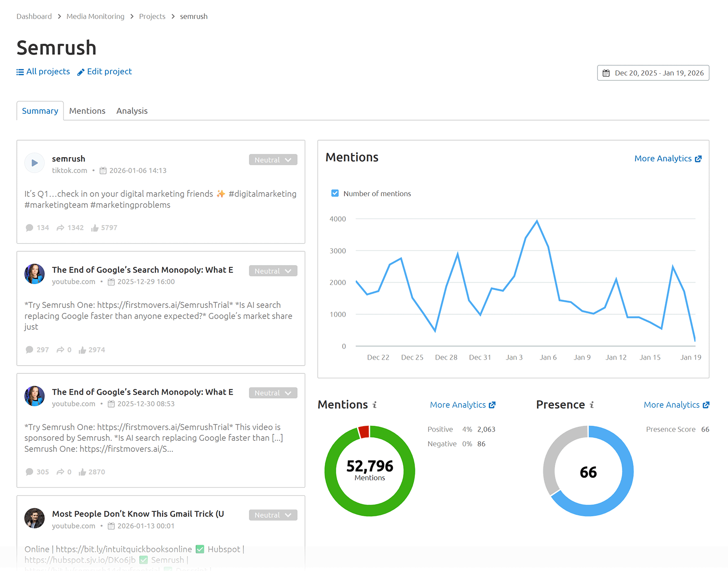The image size is (728, 571).
Task: Open sentiment dropdown on first Google Monopoly post
Action: click(x=273, y=270)
